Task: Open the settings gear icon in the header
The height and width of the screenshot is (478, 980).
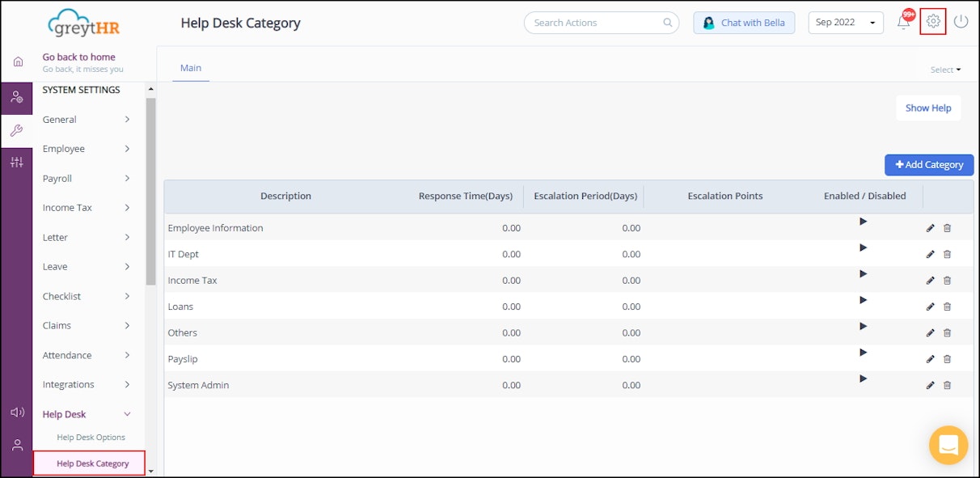Action: 933,22
